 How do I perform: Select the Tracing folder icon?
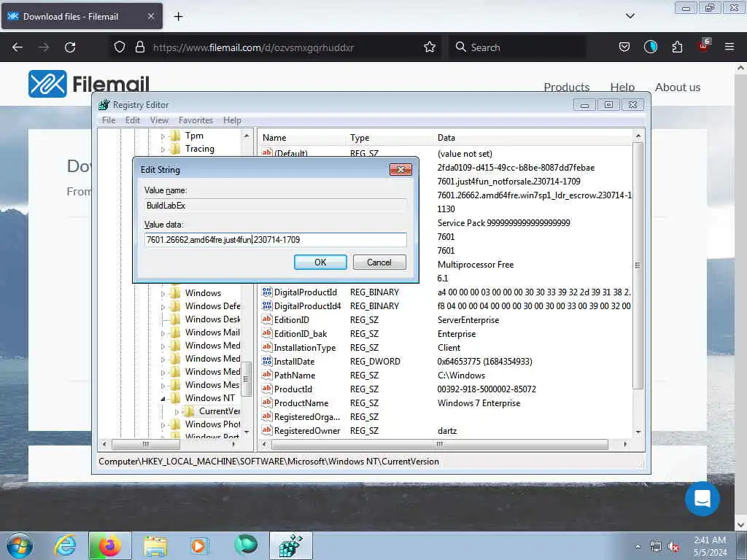pyautogui.click(x=175, y=149)
